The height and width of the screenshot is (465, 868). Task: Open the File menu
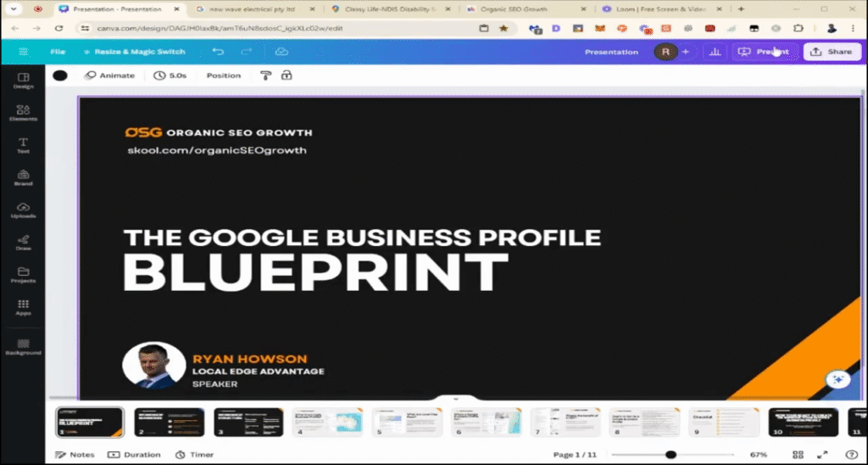coord(58,52)
